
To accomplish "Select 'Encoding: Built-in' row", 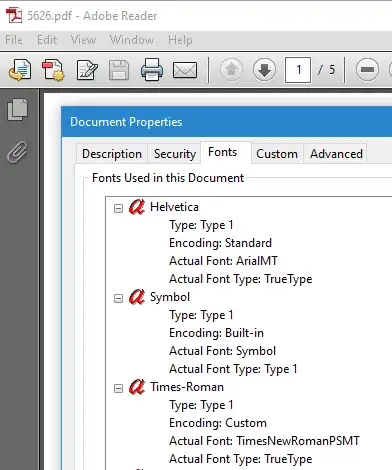I will point(216,333).
